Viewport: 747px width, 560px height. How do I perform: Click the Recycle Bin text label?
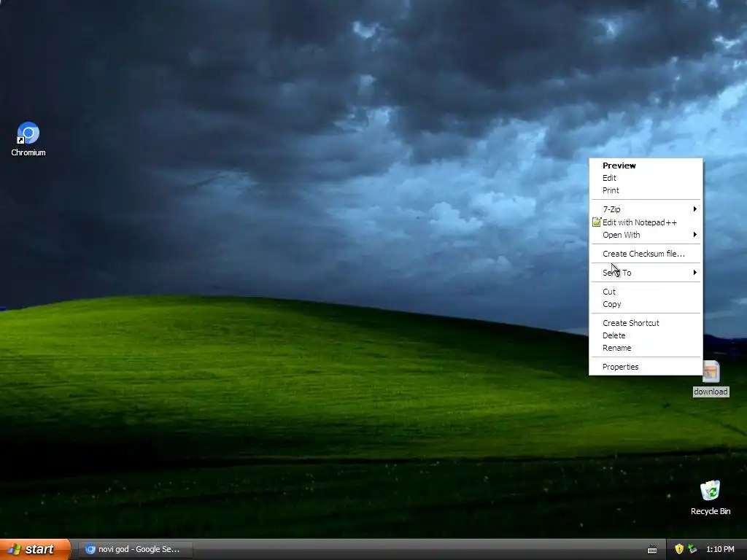[711, 511]
